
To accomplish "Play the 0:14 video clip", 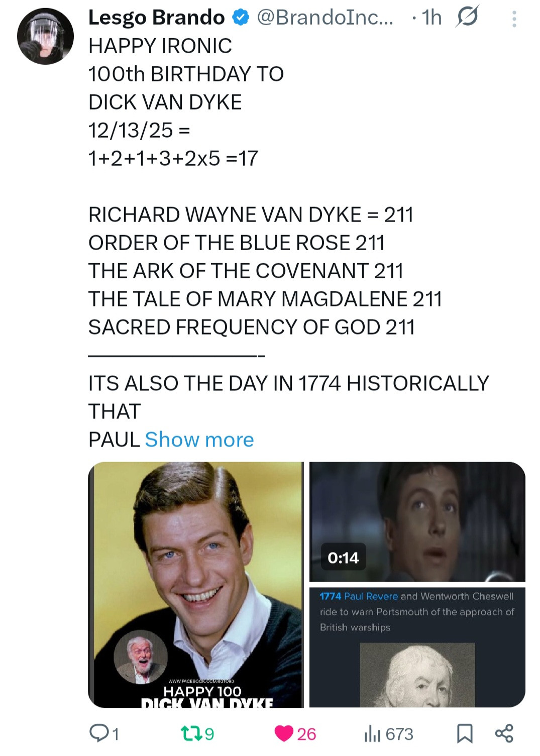I will (417, 522).
